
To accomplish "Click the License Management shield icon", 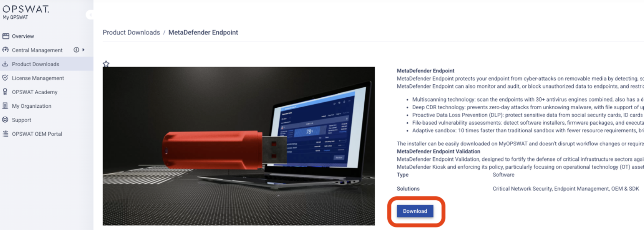I will point(5,78).
